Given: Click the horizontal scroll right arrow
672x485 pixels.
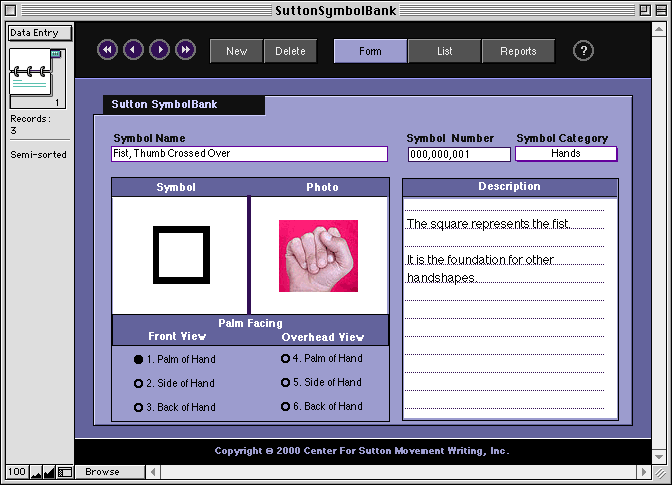Looking at the screenshot, I should pyautogui.click(x=643, y=472).
